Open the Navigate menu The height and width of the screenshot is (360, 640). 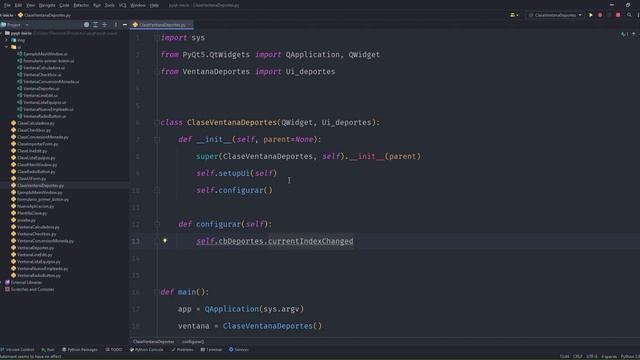[x=47, y=5]
